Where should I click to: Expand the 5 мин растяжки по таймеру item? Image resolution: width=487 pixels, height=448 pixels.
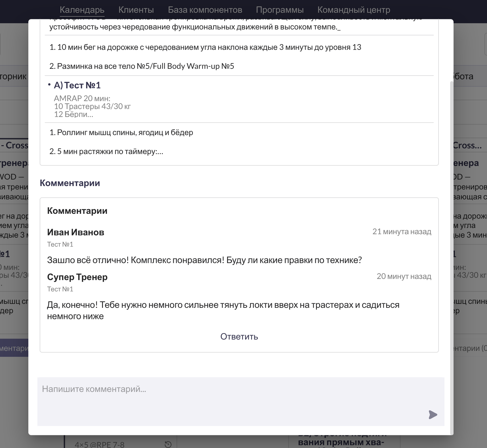click(106, 152)
